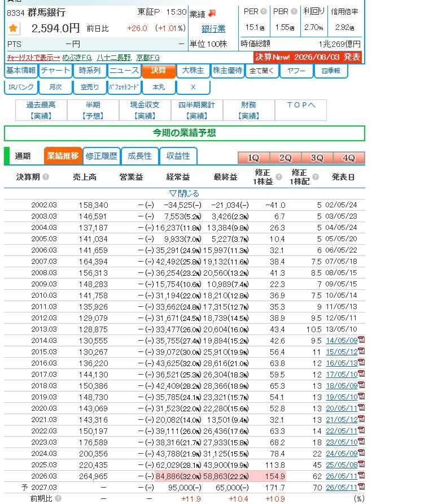Open PDF icon next to 19/05/10
This screenshot has height=504, width=442.
pyautogui.click(x=361, y=396)
